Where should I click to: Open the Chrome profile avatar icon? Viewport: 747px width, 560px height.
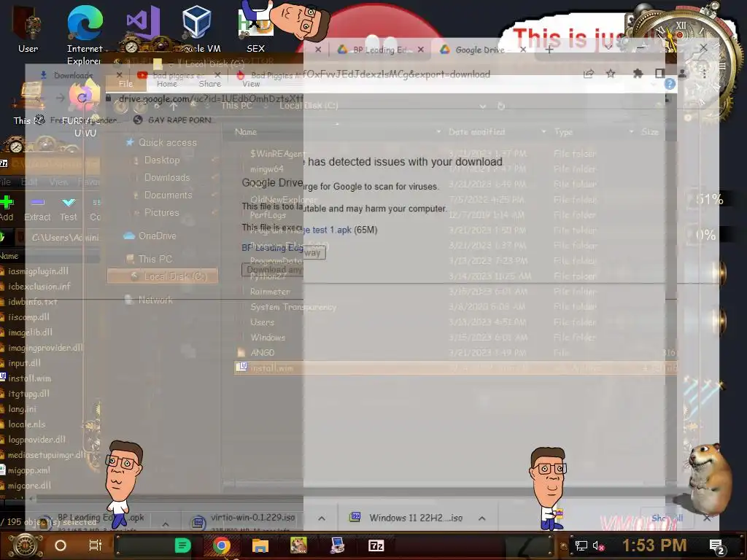[x=683, y=74]
